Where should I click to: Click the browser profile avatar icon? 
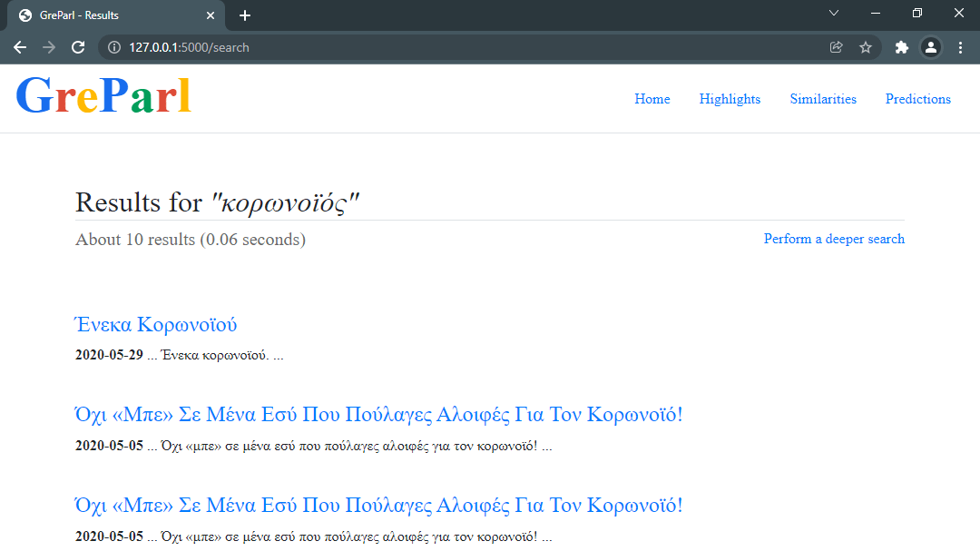click(931, 47)
